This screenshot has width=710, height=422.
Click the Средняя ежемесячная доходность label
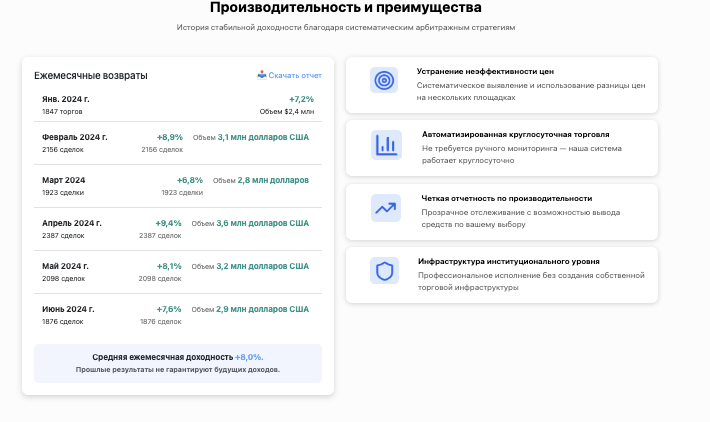[x=163, y=357]
